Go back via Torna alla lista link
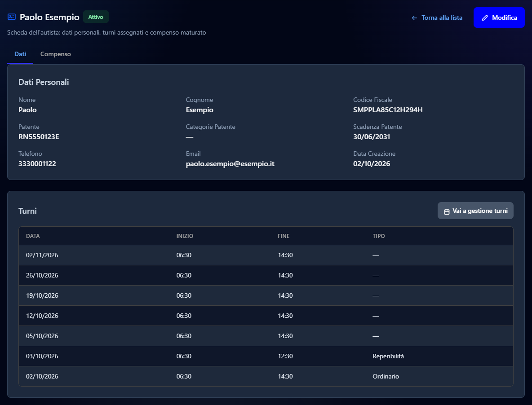532x405 pixels. (437, 18)
